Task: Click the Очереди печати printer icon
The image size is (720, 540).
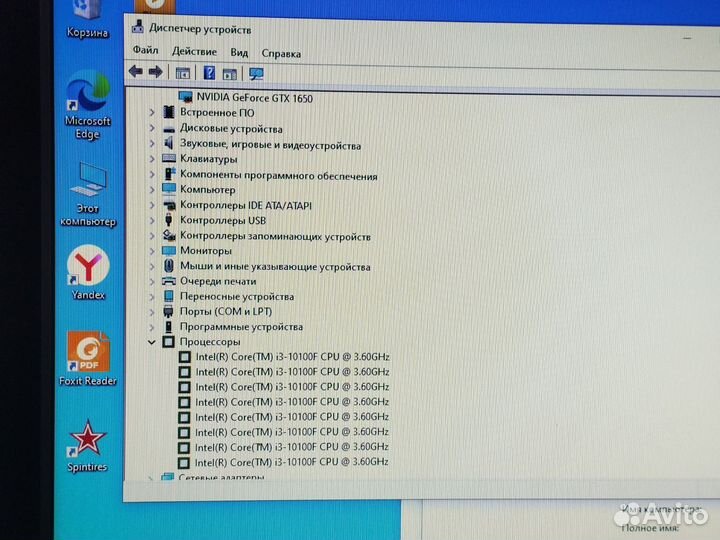Action: pyautogui.click(x=169, y=281)
